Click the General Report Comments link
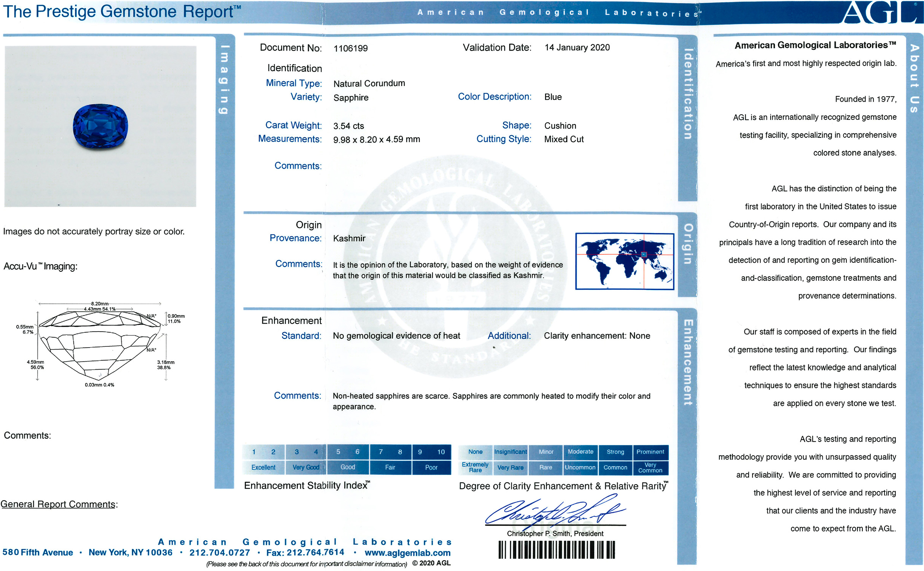Screen dimensions: 924x571 pos(58,504)
